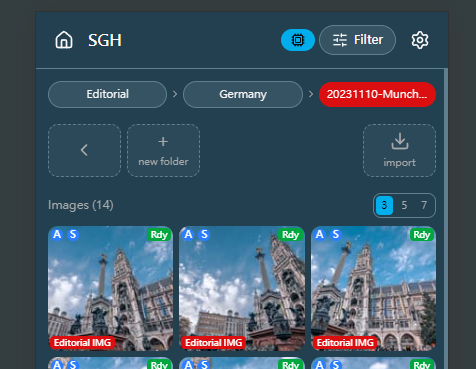Click Rdy badge on second thumbnail
The width and height of the screenshot is (476, 369).
(290, 235)
